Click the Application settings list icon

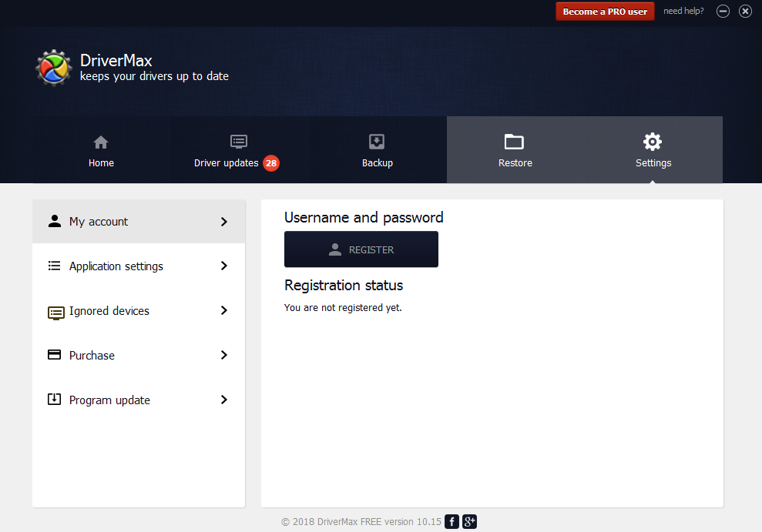(54, 266)
